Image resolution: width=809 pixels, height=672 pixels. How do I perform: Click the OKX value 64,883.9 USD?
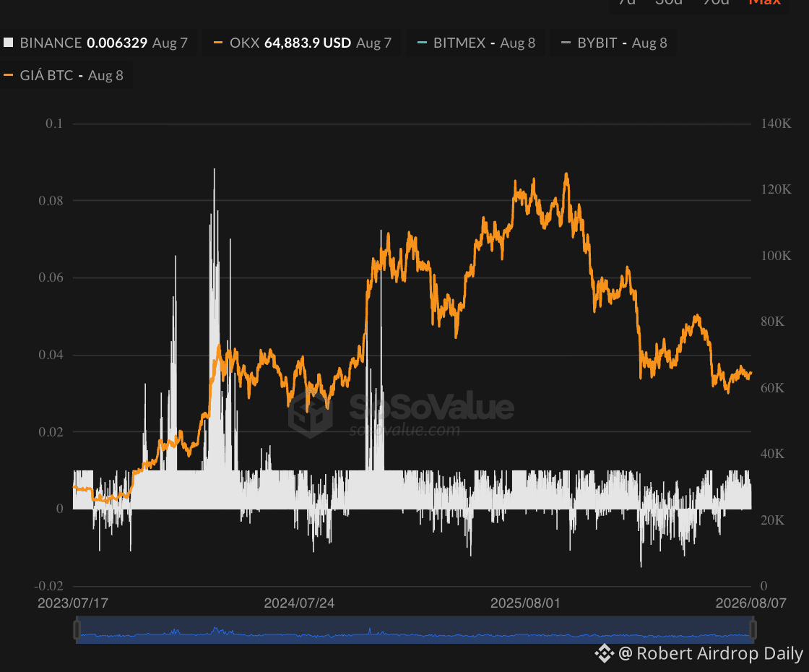pos(308,43)
